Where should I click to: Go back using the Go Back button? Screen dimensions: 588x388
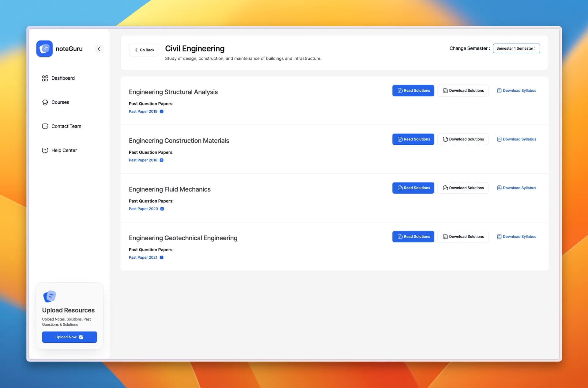[x=144, y=50]
